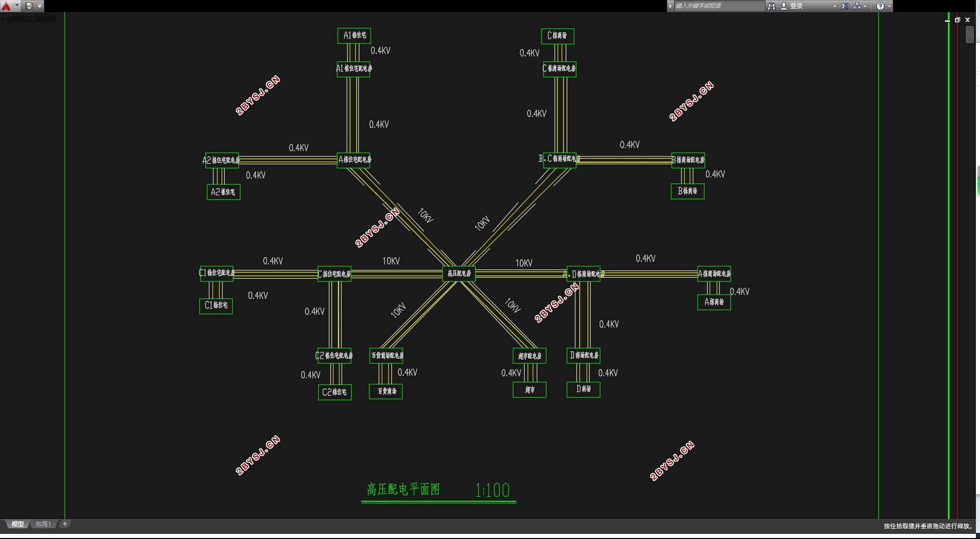Image resolution: width=980 pixels, height=539 pixels.
Task: Expand the Help dropdown arrow
Action: click(889, 6)
